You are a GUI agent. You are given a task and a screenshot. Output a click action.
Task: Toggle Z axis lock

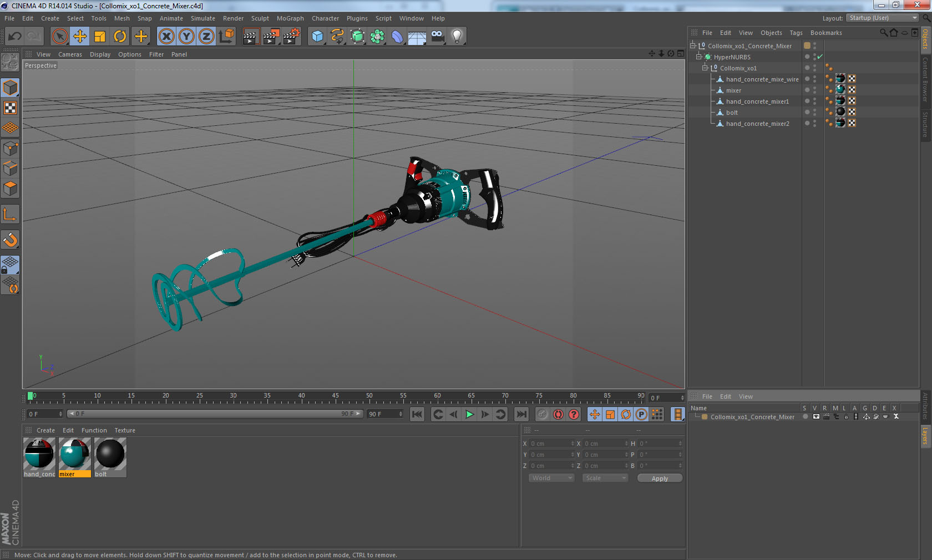click(x=206, y=37)
